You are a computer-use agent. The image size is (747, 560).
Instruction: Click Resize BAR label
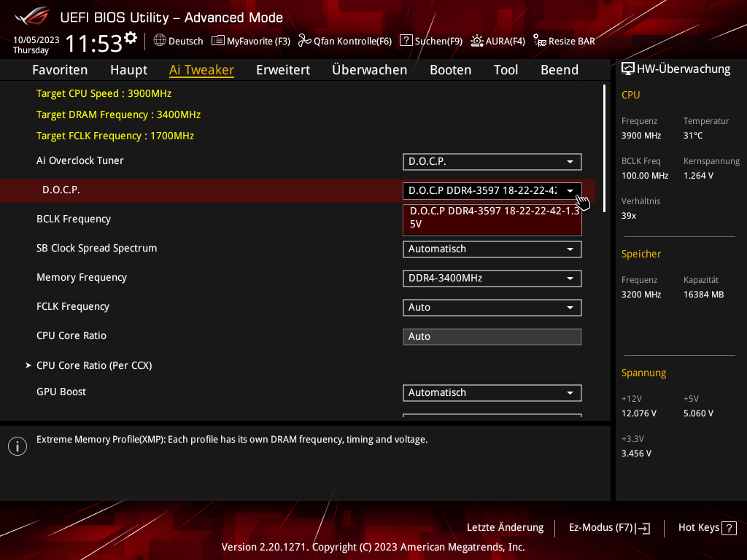pos(572,41)
